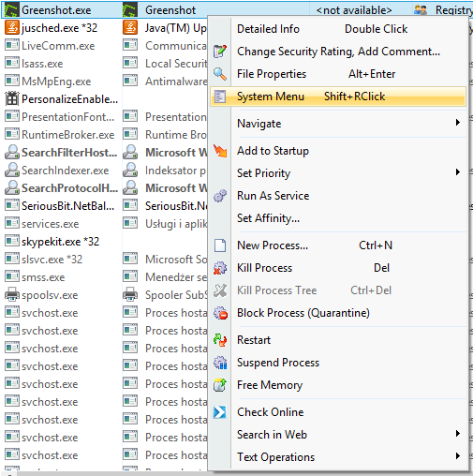Click the SearchFilterHost process icon
This screenshot has width=473, height=476.
[12, 152]
